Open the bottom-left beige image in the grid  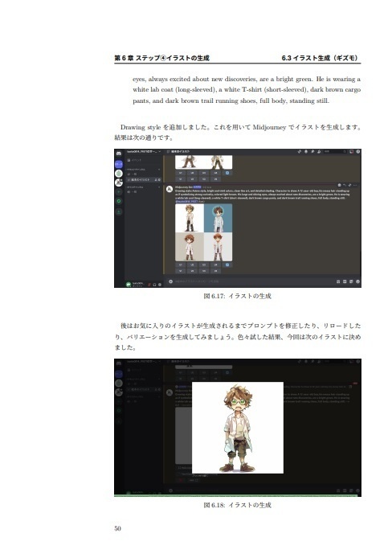click(x=190, y=247)
